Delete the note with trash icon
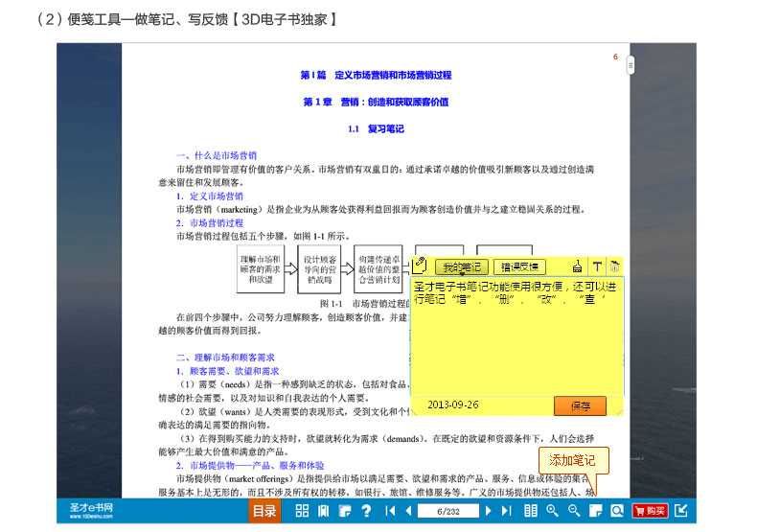The width and height of the screenshot is (757, 532). point(615,266)
